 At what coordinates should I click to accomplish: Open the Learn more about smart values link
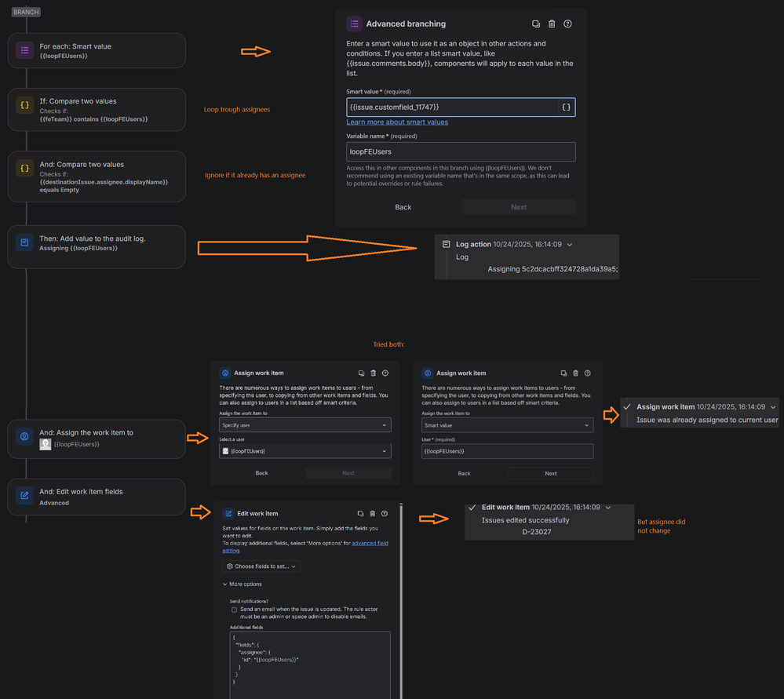[x=397, y=122]
